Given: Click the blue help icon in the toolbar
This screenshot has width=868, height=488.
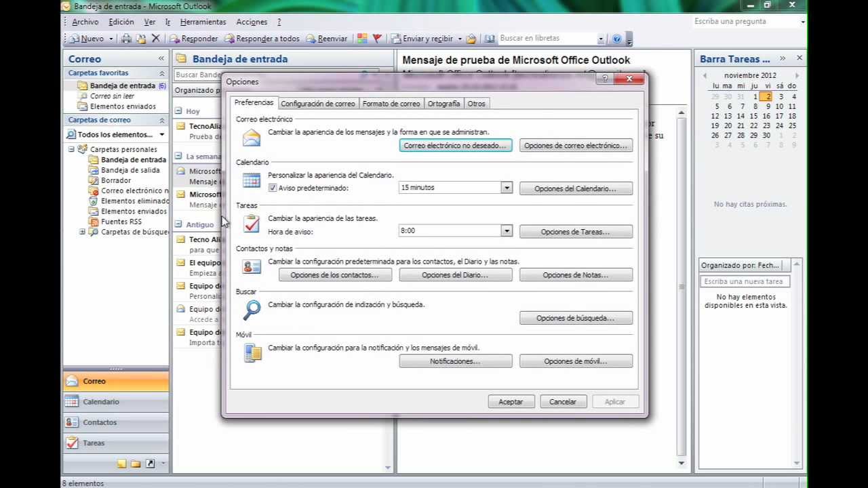Looking at the screenshot, I should pos(617,39).
